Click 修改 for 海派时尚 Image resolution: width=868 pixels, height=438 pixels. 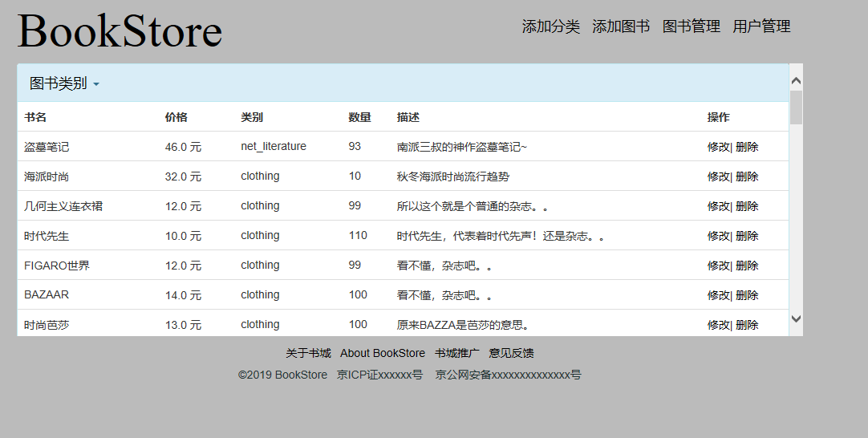click(719, 176)
